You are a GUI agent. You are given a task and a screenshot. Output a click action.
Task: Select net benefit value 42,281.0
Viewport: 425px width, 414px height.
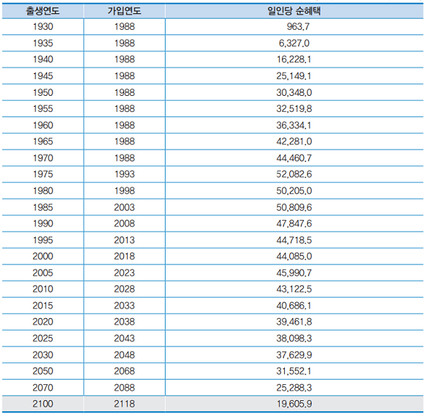(294, 141)
